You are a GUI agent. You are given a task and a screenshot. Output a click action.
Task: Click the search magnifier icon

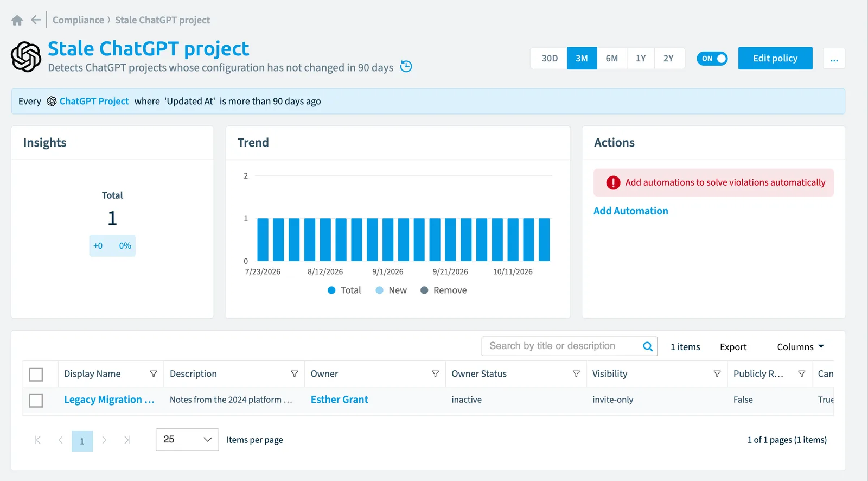648,346
